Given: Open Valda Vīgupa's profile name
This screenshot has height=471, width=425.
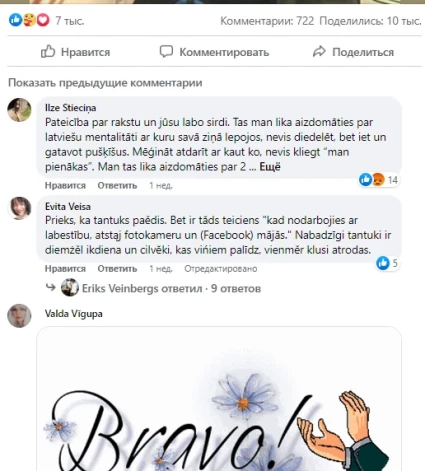Looking at the screenshot, I should (x=74, y=314).
